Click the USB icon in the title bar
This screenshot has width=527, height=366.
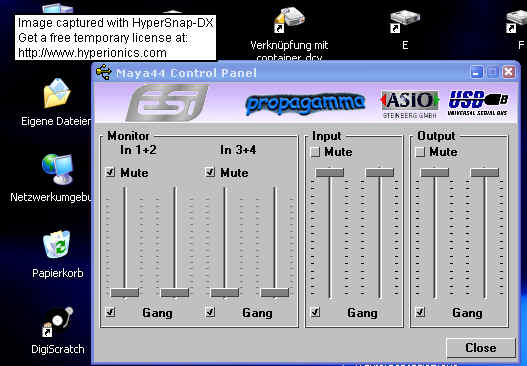pyautogui.click(x=104, y=72)
